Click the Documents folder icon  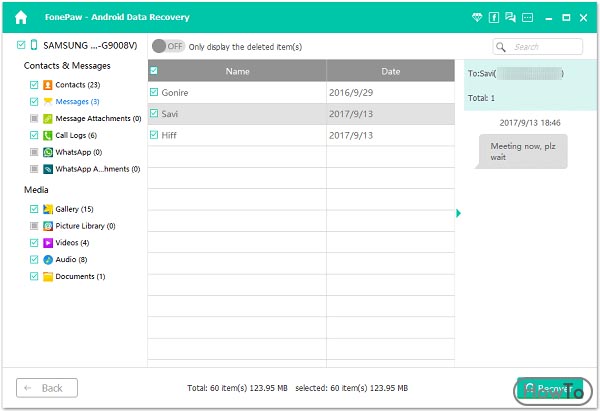[47, 276]
